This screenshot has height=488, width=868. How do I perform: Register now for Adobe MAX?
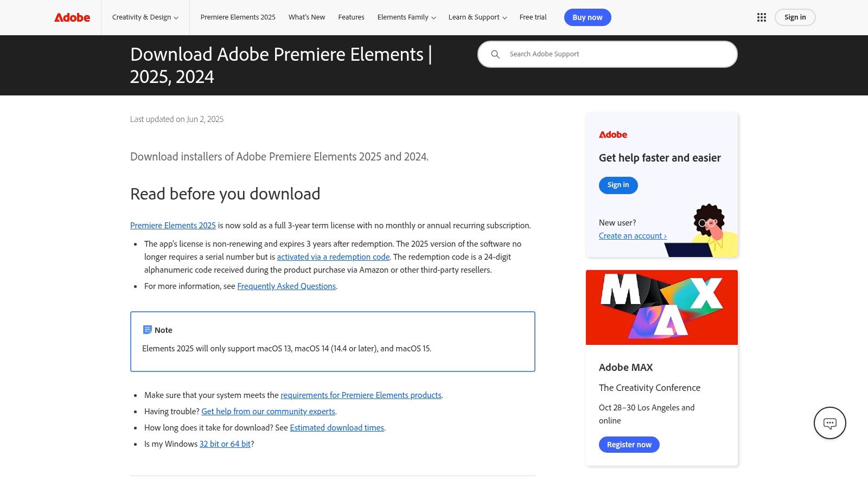point(629,444)
